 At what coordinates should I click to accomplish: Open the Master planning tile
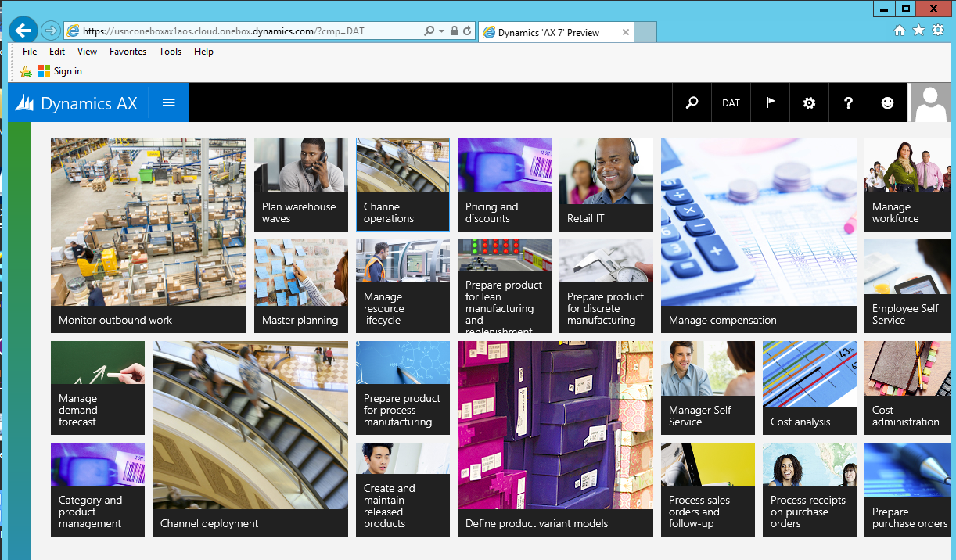301,286
